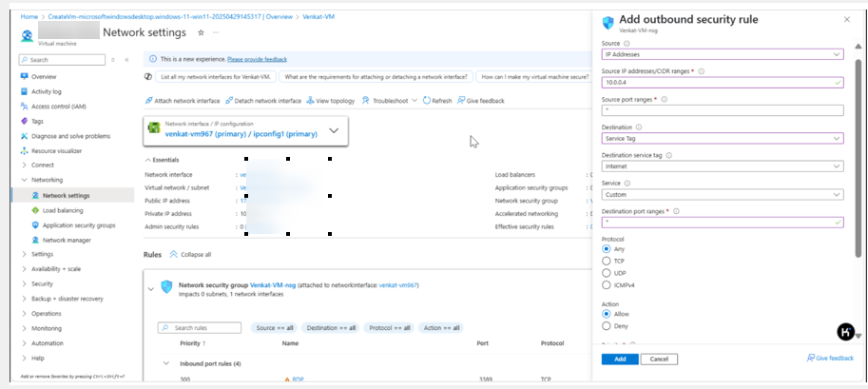Click the shield icon of Network security group
The width and height of the screenshot is (868, 389).
coord(166,287)
